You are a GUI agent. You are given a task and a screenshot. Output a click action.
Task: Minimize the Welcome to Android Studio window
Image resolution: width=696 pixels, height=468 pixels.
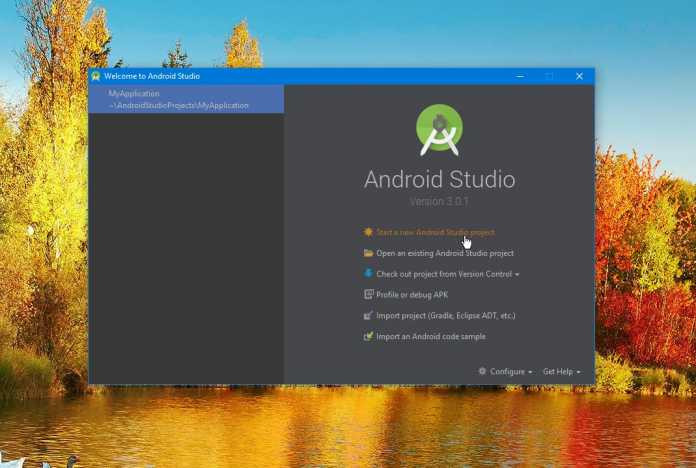pyautogui.click(x=520, y=76)
